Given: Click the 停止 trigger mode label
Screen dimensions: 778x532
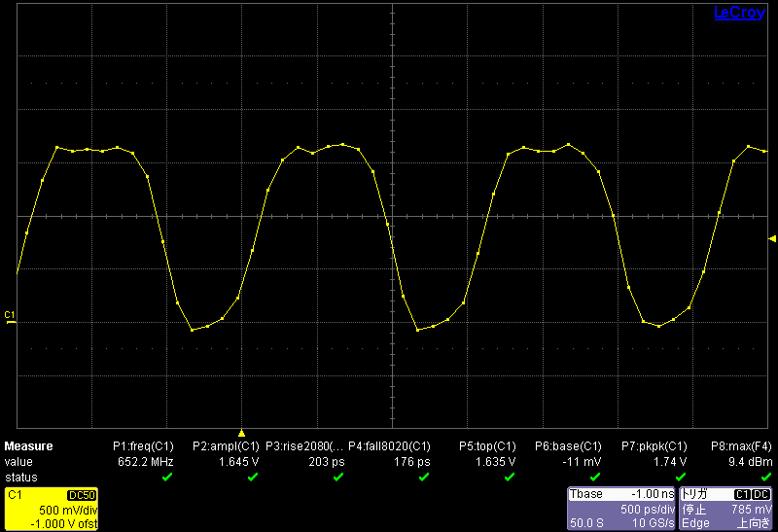Looking at the screenshot, I should tap(693, 510).
